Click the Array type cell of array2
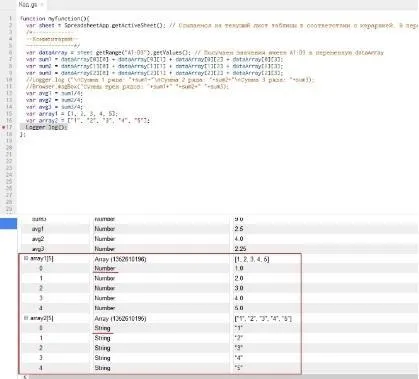This screenshot has height=379, width=419. coord(120,319)
